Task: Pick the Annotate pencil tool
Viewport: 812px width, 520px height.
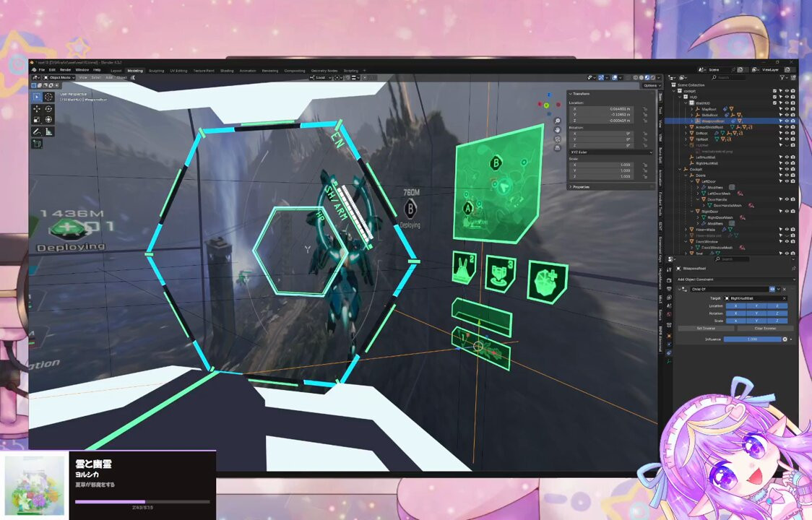Action: tap(37, 131)
